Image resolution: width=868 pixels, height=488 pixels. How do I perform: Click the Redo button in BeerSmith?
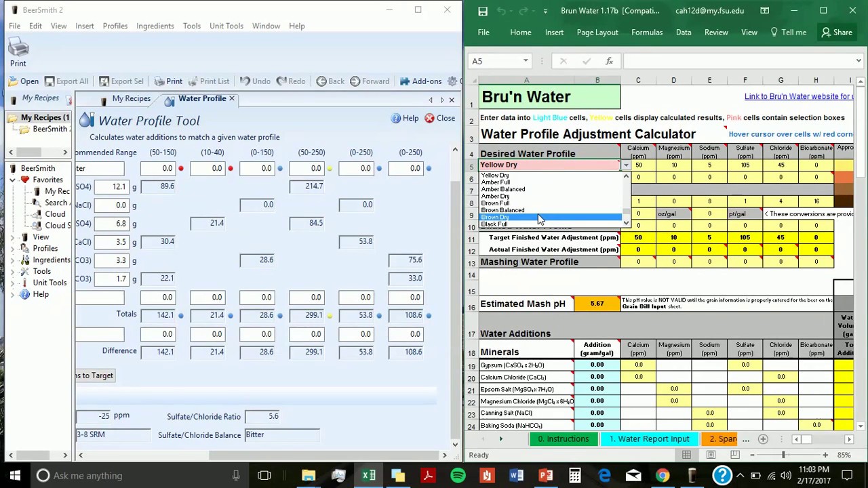click(291, 81)
